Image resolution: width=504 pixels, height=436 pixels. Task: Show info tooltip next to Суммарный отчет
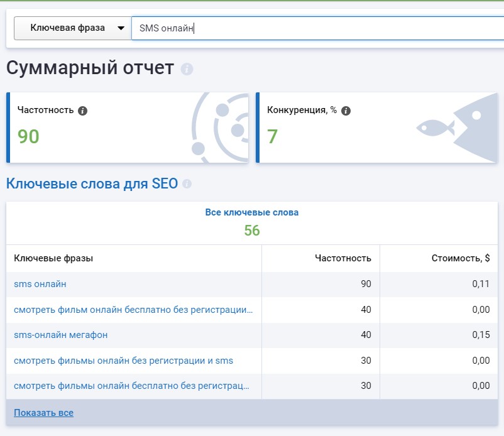click(187, 68)
